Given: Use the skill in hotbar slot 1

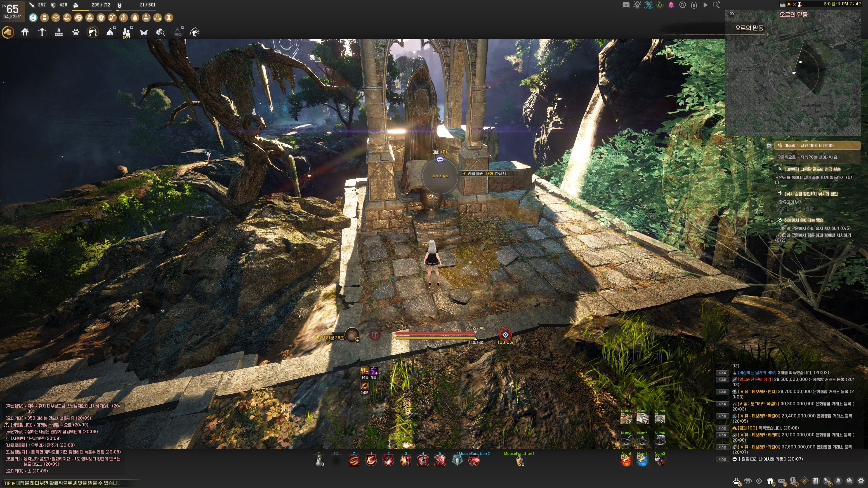Looking at the screenshot, I should pyautogui.click(x=371, y=460).
